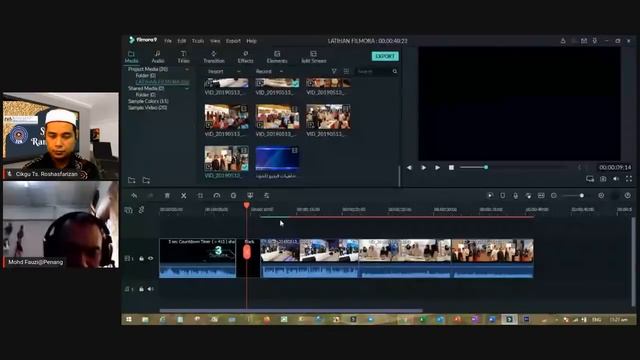
Task: Open the File menu
Action: tap(168, 41)
